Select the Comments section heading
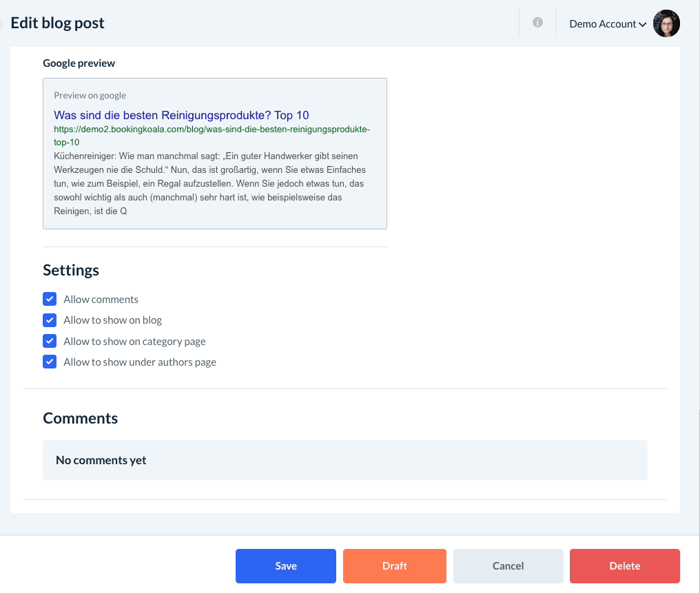Screen dimensions: 700x593 (80, 418)
